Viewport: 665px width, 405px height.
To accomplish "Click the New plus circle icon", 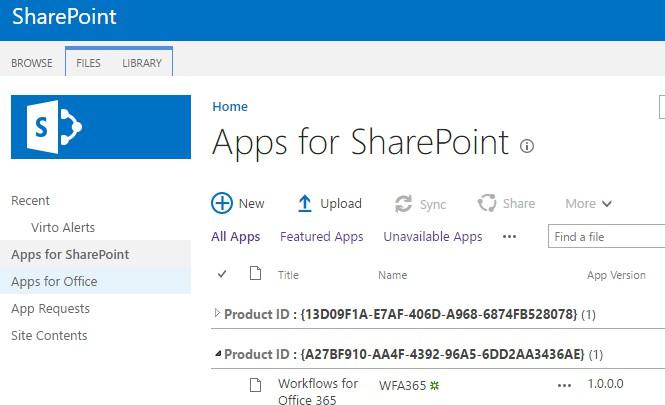I will (222, 203).
